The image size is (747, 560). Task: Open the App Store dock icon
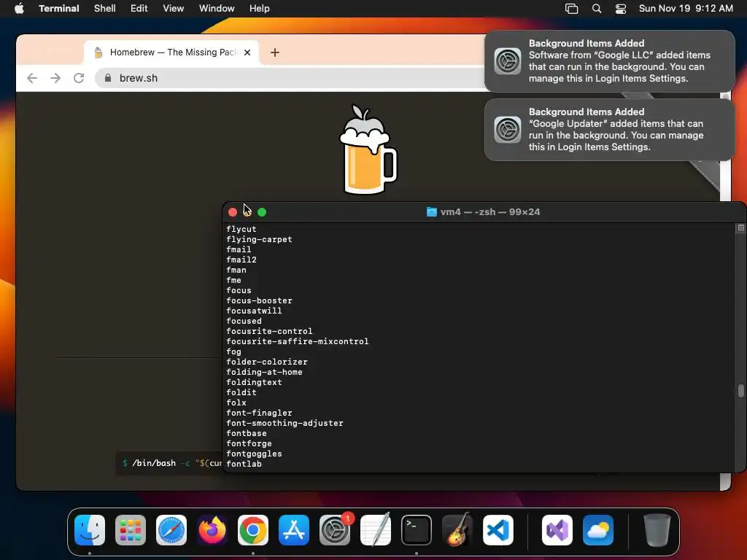click(x=294, y=530)
